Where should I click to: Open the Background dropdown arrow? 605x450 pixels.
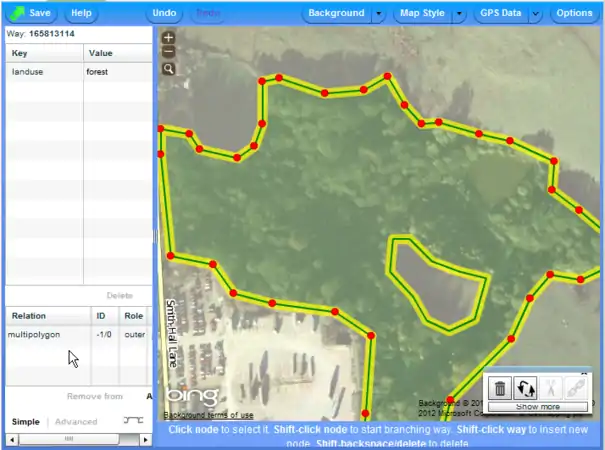(378, 14)
